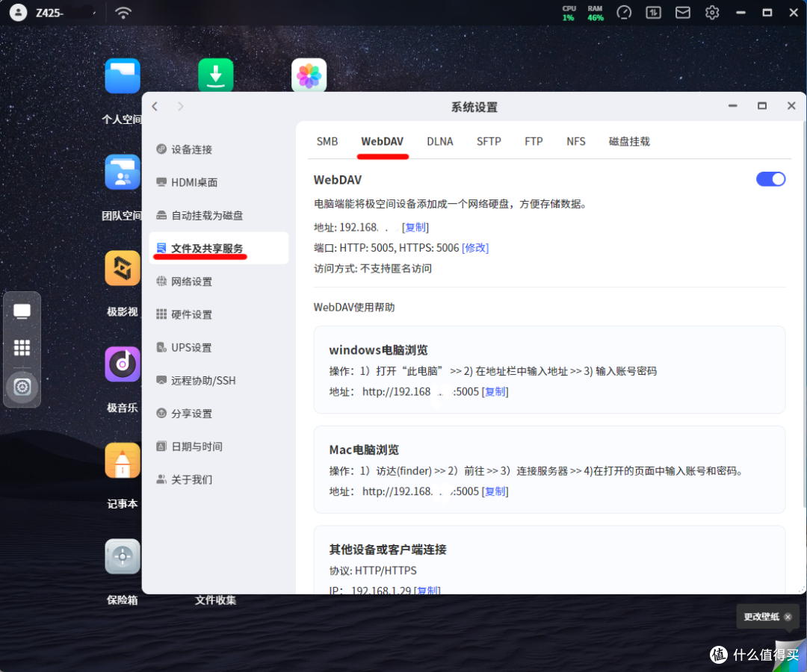
Task: Open the SFTP tab
Action: (489, 141)
